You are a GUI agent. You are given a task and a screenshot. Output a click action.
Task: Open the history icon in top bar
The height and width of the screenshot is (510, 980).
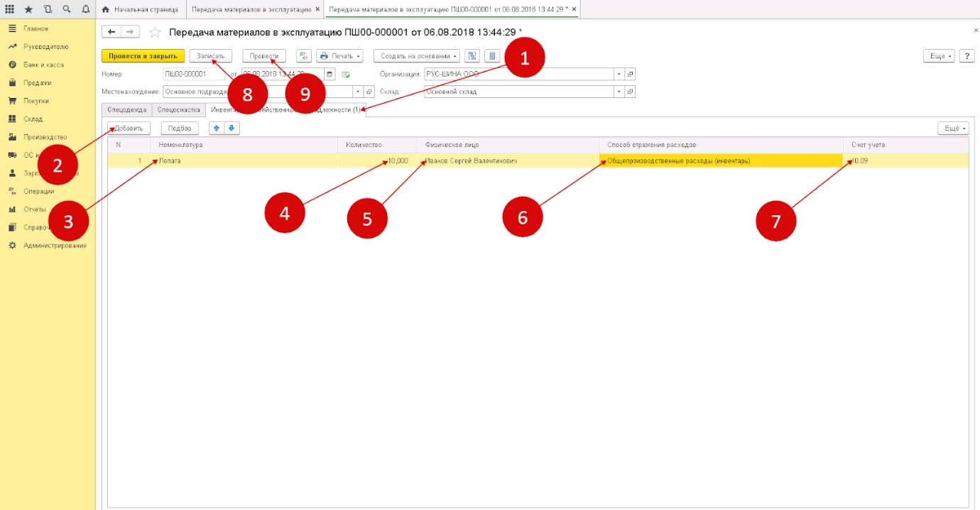coord(48,9)
